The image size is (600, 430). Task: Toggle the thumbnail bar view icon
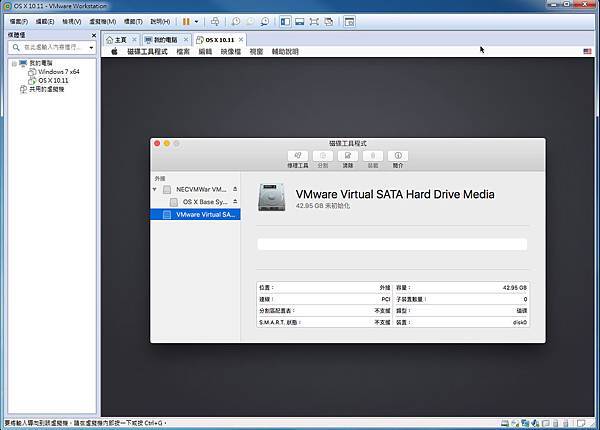pyautogui.click(x=300, y=22)
